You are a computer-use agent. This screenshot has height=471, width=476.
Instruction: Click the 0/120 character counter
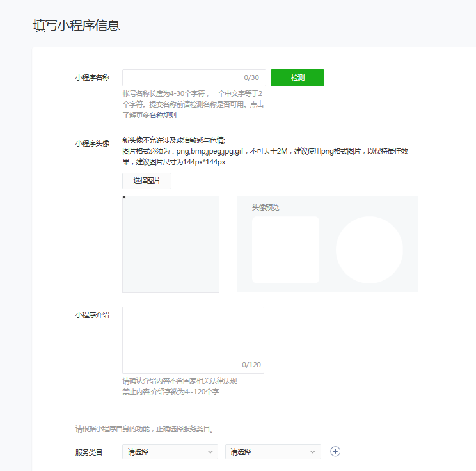pos(251,365)
